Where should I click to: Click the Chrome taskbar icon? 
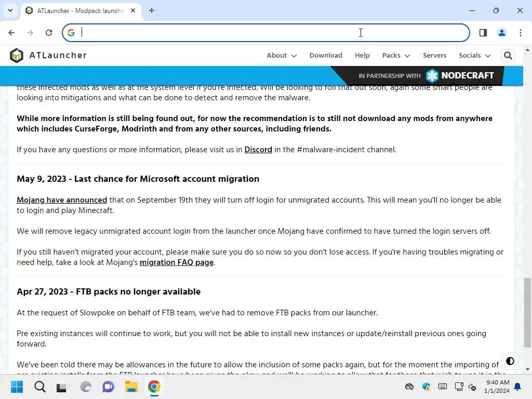click(154, 387)
